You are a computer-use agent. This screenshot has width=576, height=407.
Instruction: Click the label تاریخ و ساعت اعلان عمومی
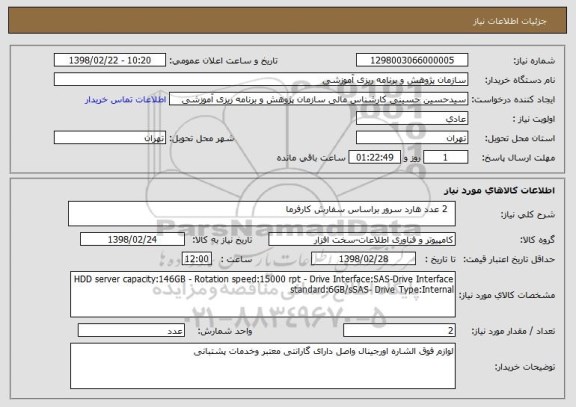223,61
